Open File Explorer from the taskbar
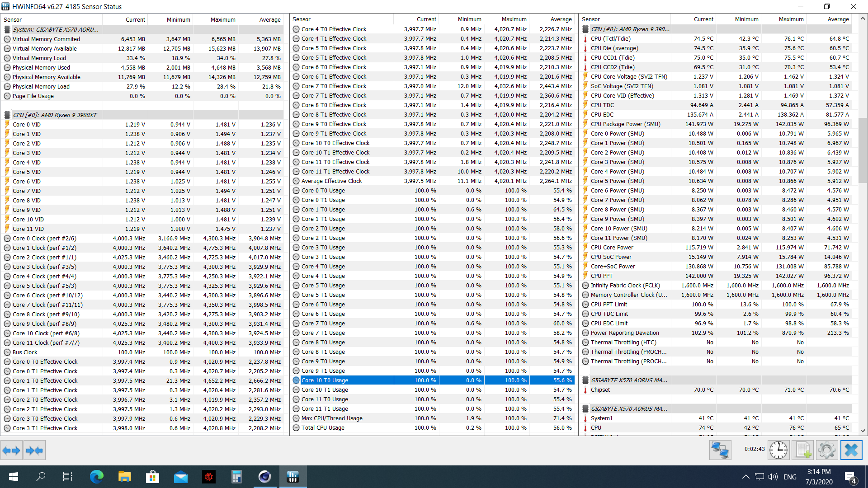 tap(124, 477)
